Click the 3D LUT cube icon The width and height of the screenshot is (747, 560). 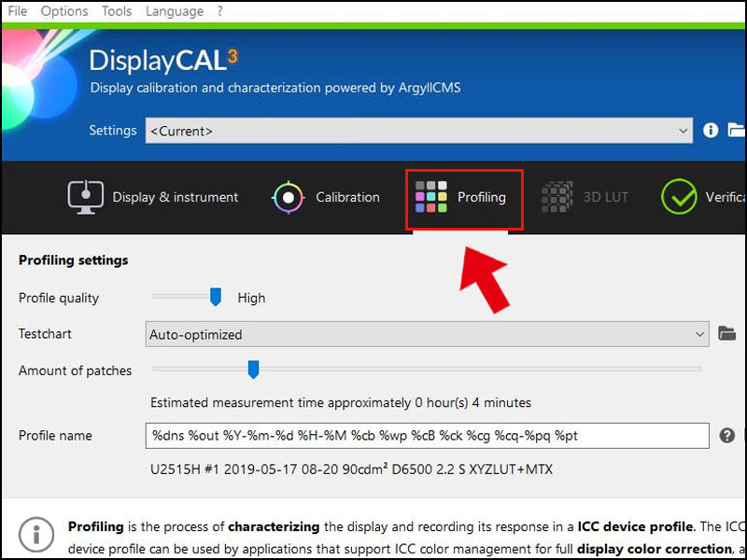point(557,197)
